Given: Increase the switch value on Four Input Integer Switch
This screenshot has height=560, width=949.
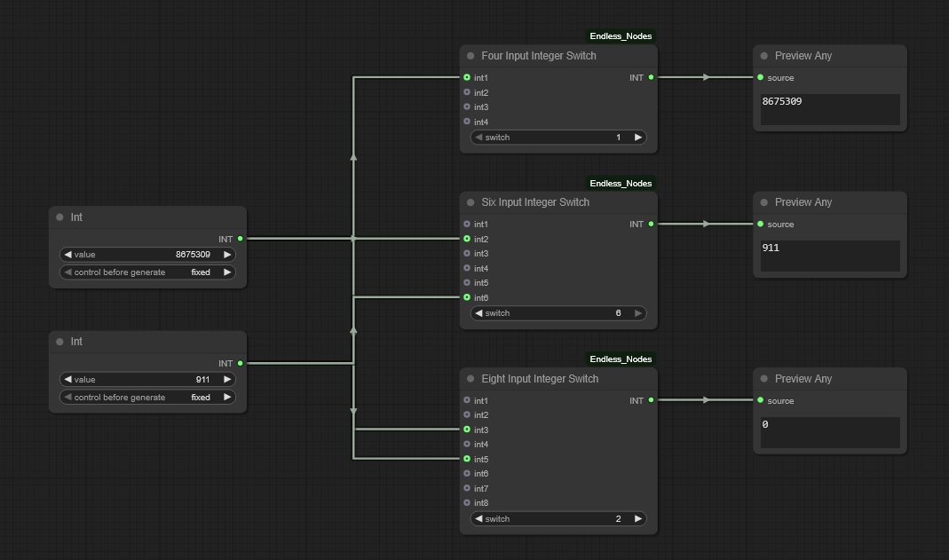Looking at the screenshot, I should pyautogui.click(x=637, y=138).
